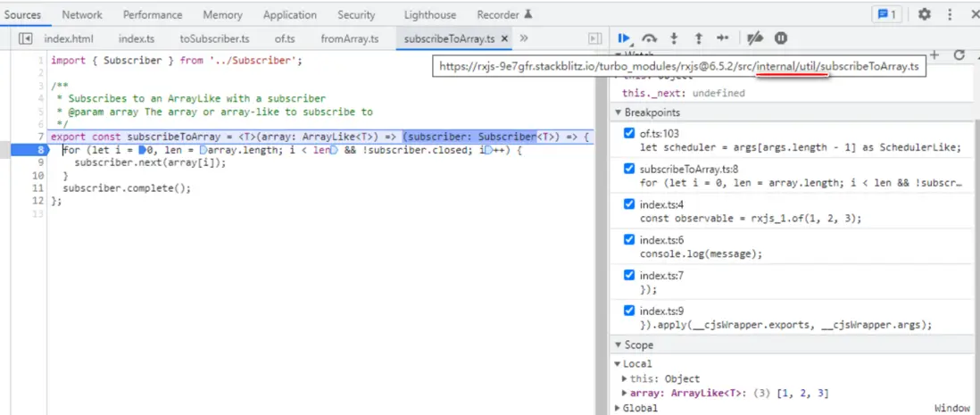
Task: Step out of current function
Action: (x=698, y=38)
